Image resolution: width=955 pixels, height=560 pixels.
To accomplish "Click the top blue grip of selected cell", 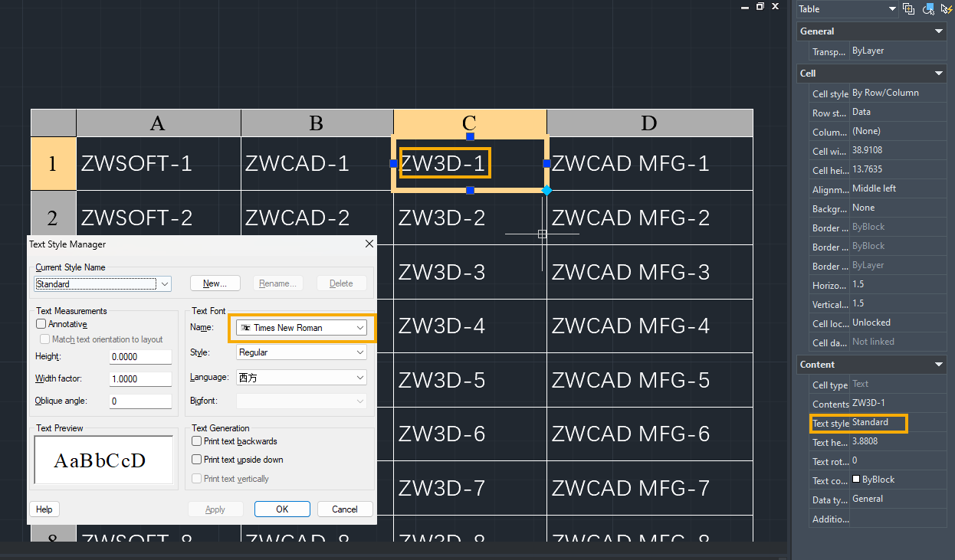I will [470, 136].
